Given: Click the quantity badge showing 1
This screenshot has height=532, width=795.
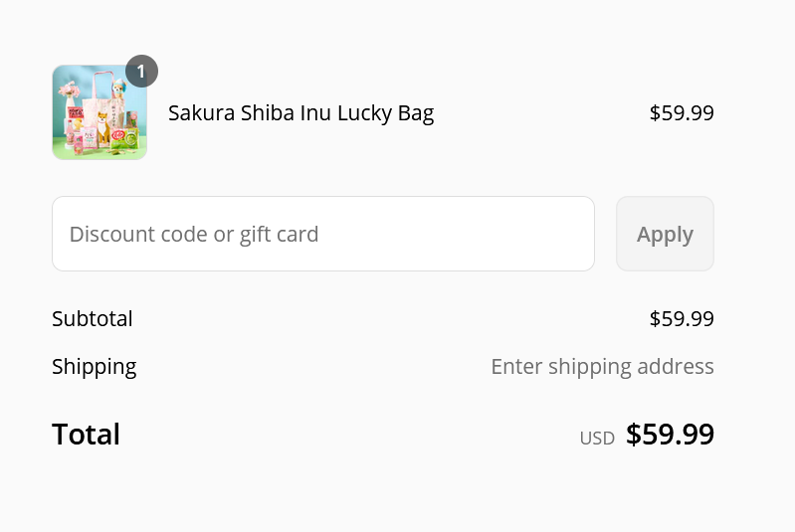Looking at the screenshot, I should click(x=141, y=71).
